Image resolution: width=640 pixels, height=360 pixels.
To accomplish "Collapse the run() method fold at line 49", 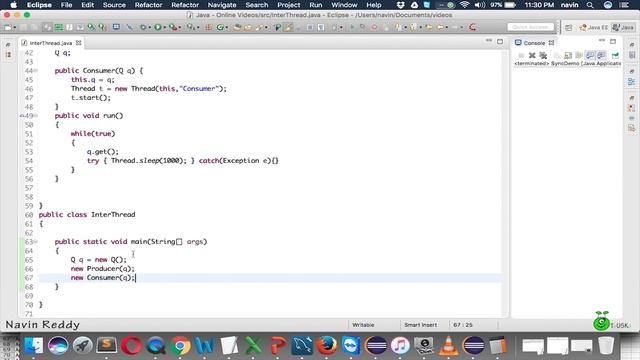I will [x=36, y=116].
